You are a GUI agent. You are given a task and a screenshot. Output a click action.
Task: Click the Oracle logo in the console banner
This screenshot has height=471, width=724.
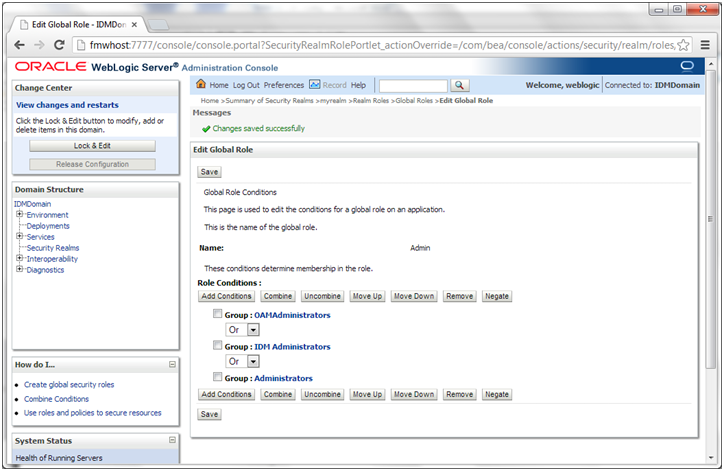[x=50, y=66]
